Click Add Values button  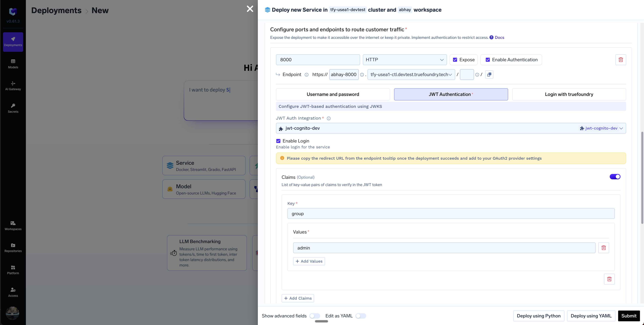coord(309,261)
